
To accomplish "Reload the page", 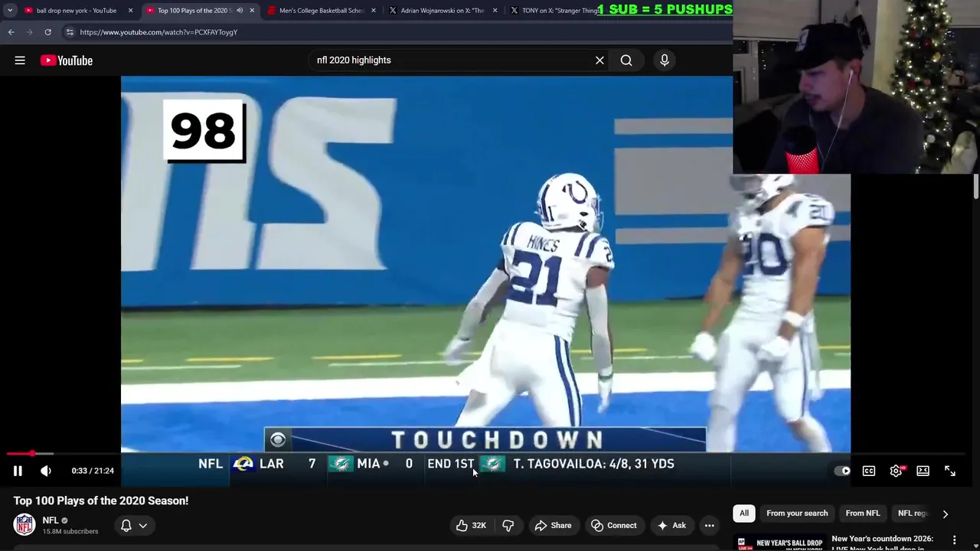I will 47,32.
